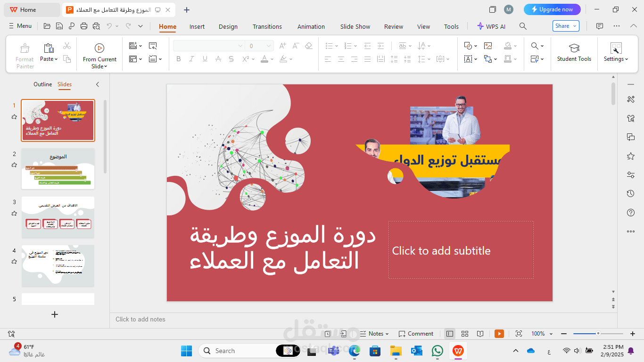Image resolution: width=644 pixels, height=362 pixels.
Task: Click the Undo arrow icon
Action: coord(109,26)
